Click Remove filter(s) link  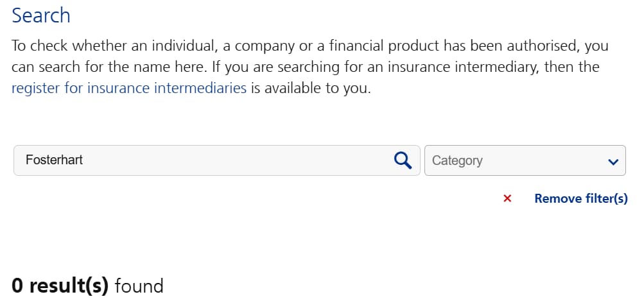(x=580, y=199)
